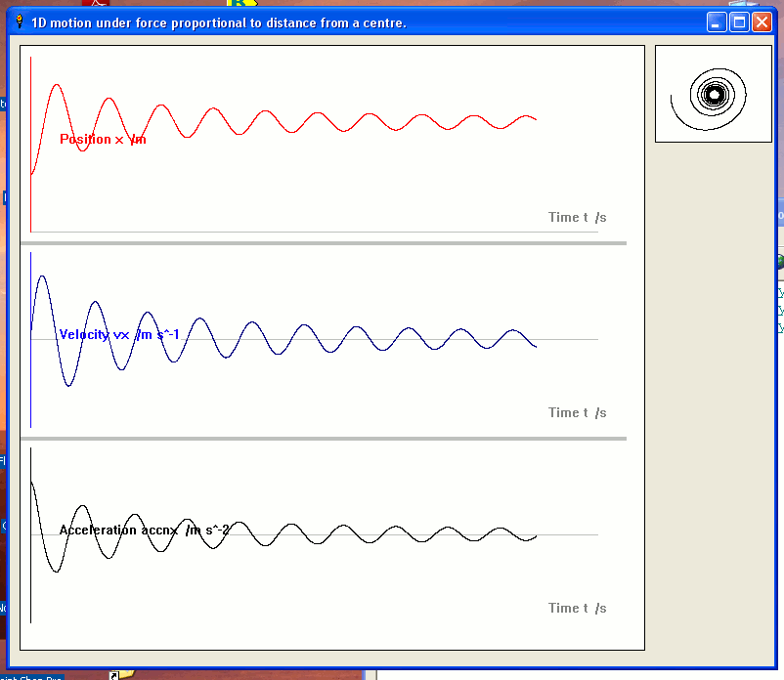784x680 pixels.
Task: Click the globe icon in the background window
Action: [780, 261]
